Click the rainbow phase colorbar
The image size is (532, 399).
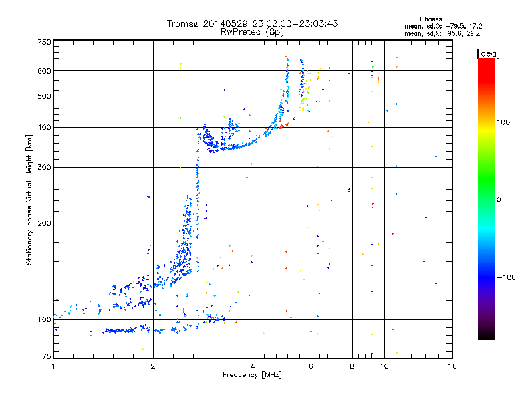coord(487,199)
